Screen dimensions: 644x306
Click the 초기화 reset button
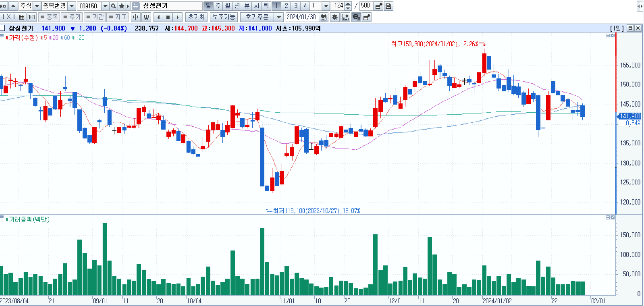coord(197,17)
